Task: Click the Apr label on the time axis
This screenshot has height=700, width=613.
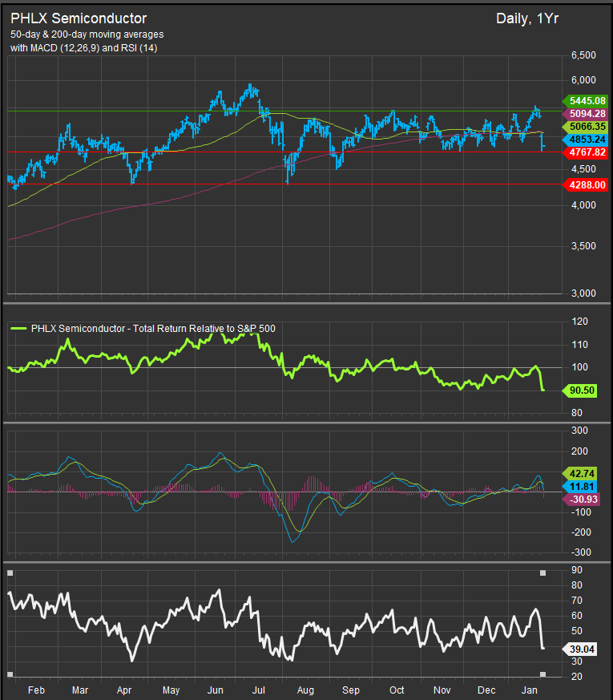Action: 124,690
